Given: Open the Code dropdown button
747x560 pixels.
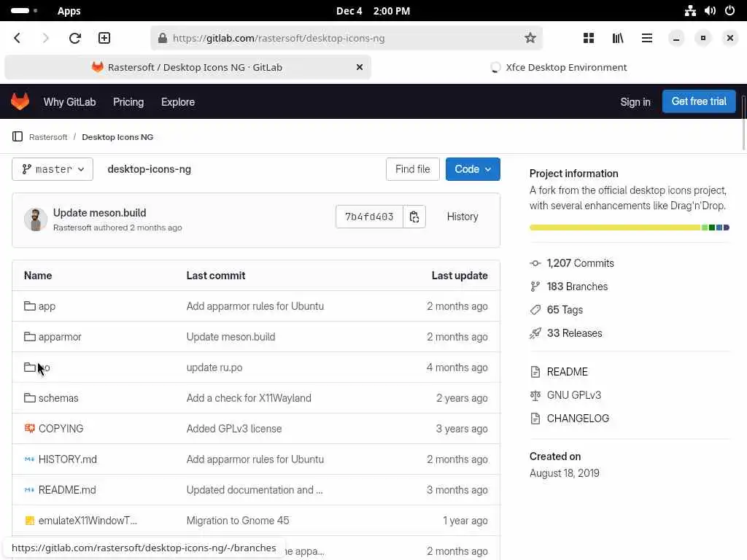Looking at the screenshot, I should (473, 169).
